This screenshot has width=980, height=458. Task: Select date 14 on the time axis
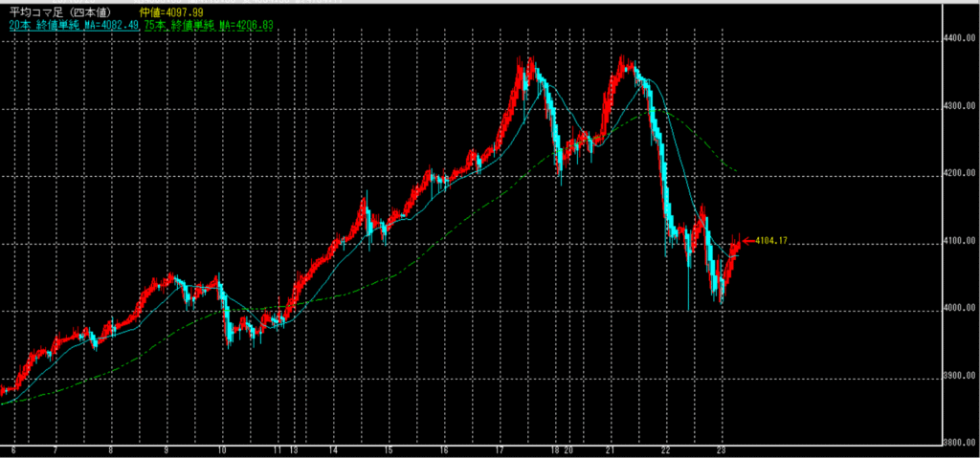333,449
